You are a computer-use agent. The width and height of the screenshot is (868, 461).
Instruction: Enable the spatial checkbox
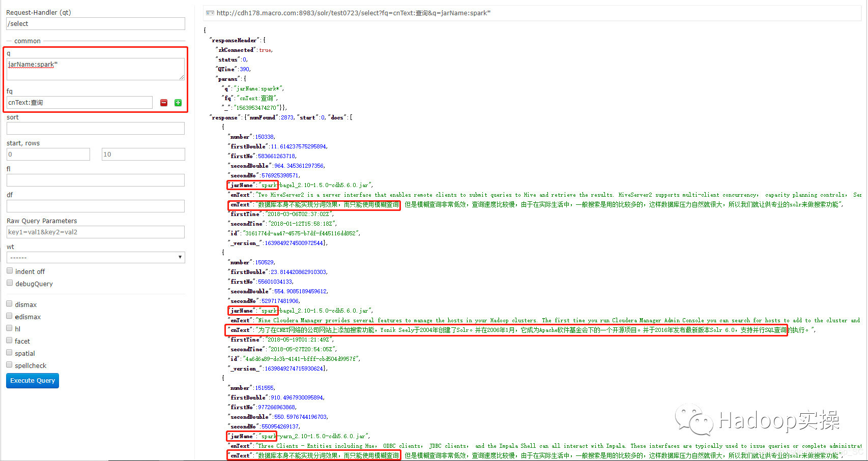pyautogui.click(x=9, y=353)
